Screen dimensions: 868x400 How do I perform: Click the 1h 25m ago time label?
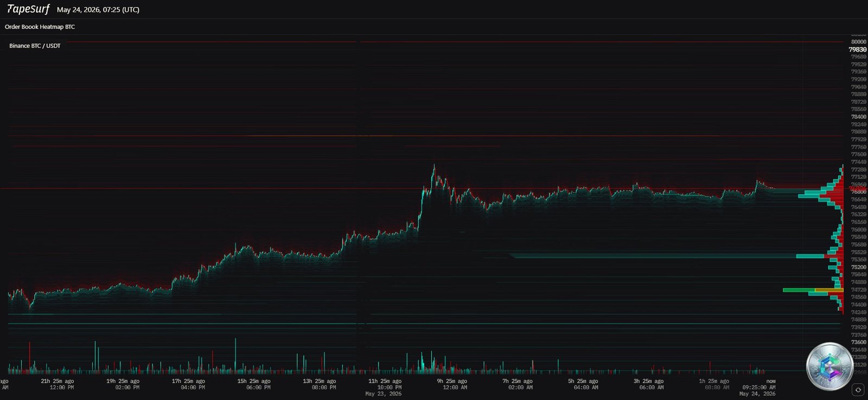[714, 381]
